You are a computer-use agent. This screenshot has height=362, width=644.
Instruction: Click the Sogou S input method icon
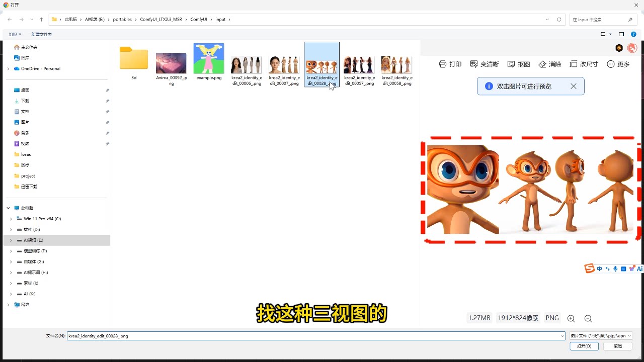click(589, 268)
